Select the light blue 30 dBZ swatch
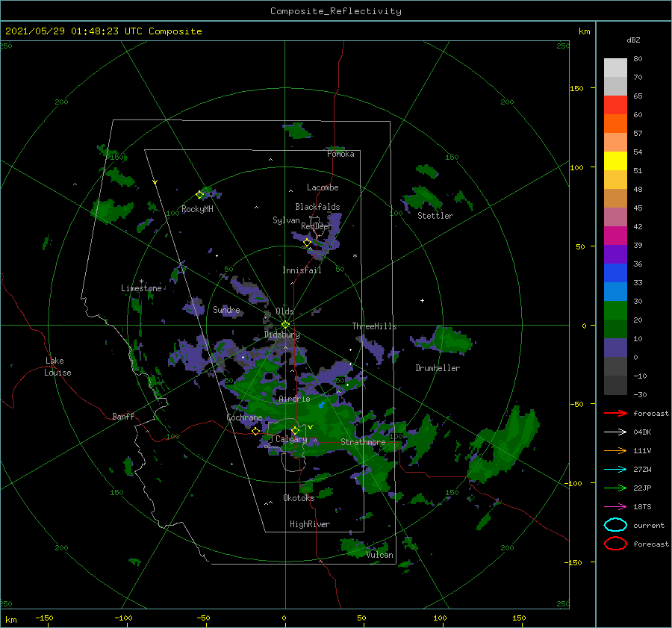 point(615,291)
